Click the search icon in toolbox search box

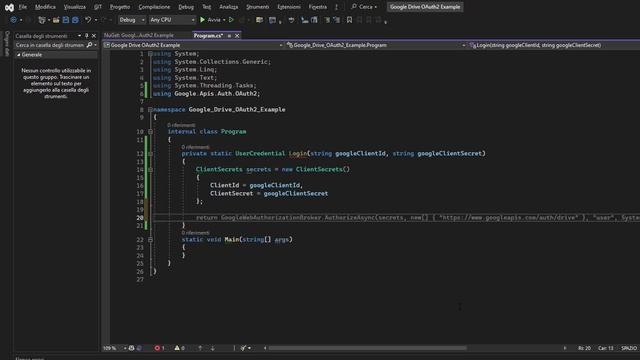click(89, 45)
